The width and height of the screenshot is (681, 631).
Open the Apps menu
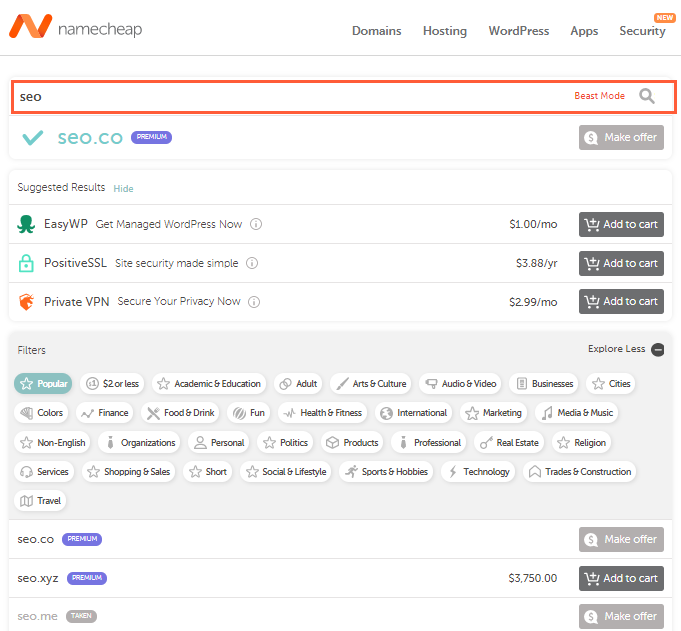(584, 31)
